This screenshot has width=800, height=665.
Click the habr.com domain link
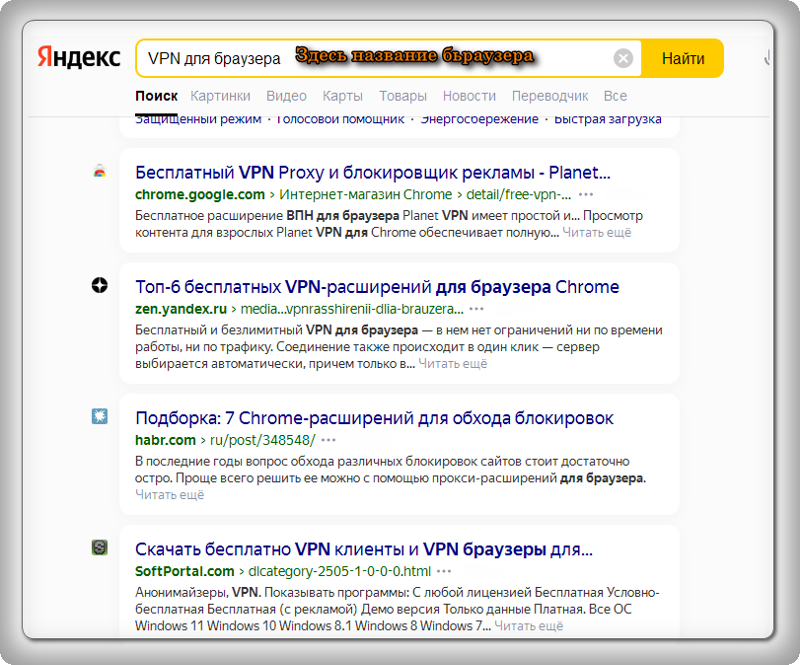pyautogui.click(x=165, y=440)
